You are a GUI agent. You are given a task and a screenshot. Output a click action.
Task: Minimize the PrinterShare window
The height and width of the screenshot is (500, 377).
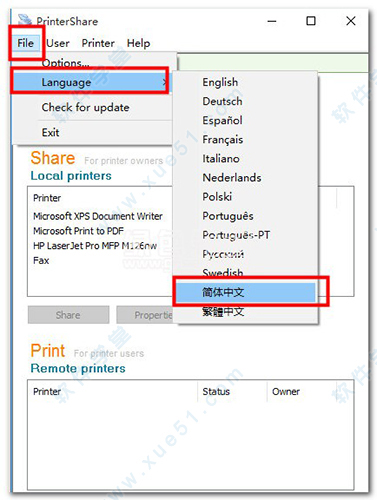coord(272,21)
